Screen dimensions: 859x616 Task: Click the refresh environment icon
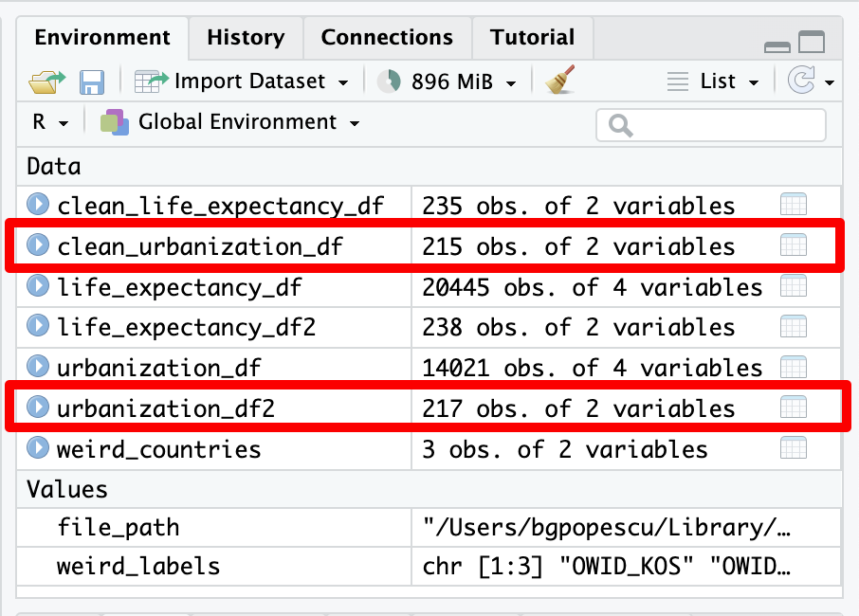(801, 82)
